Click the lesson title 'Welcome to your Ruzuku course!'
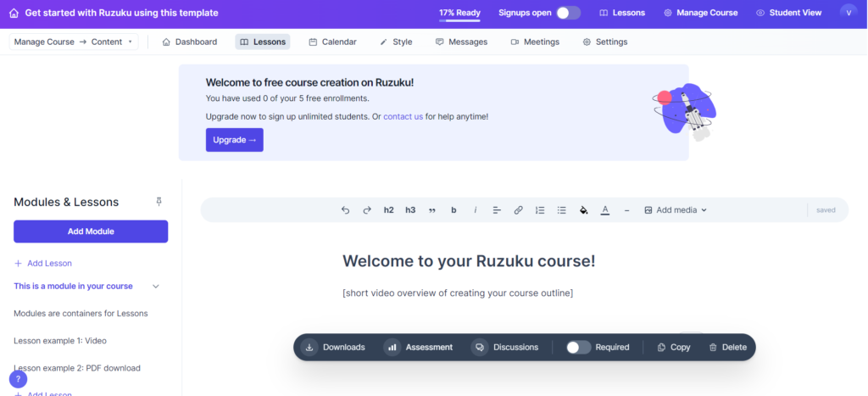Screen dimensions: 868x396 pyautogui.click(x=469, y=261)
